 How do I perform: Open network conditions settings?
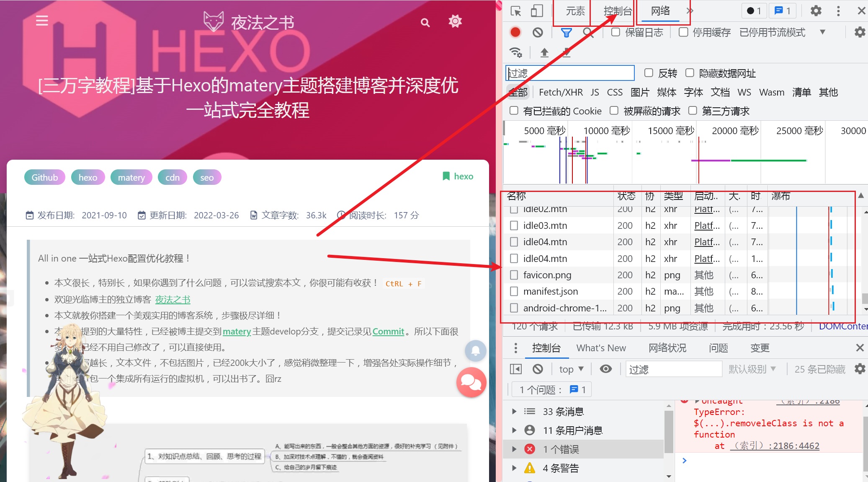click(x=516, y=52)
